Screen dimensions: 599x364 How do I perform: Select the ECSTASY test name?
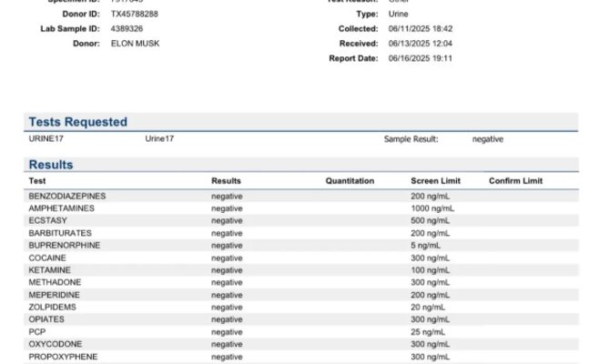[47, 220]
